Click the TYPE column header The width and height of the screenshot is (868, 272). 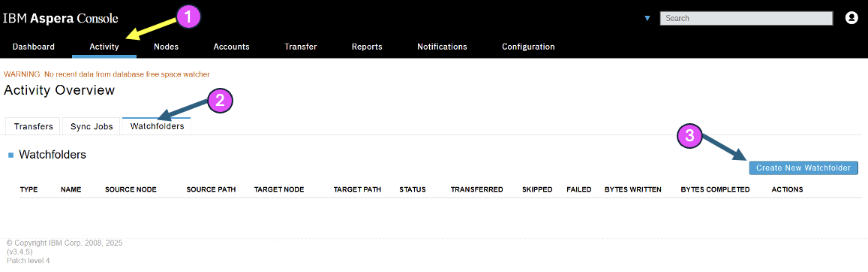29,189
